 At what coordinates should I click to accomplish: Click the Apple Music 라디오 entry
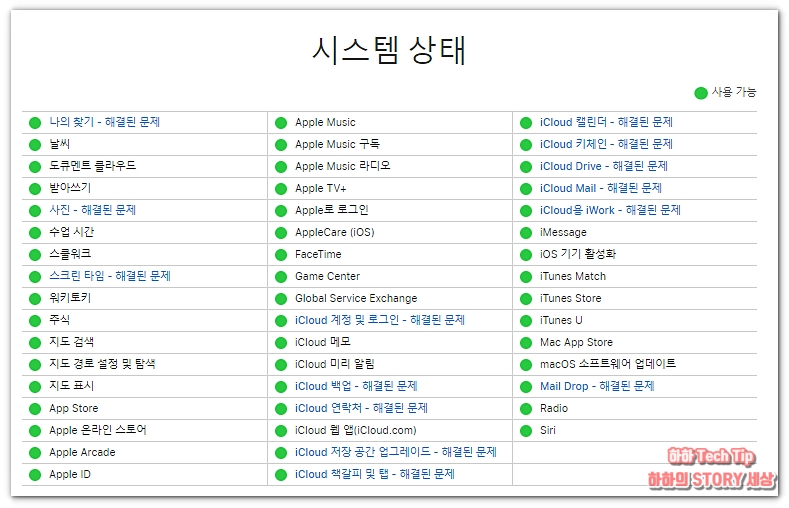coord(343,166)
